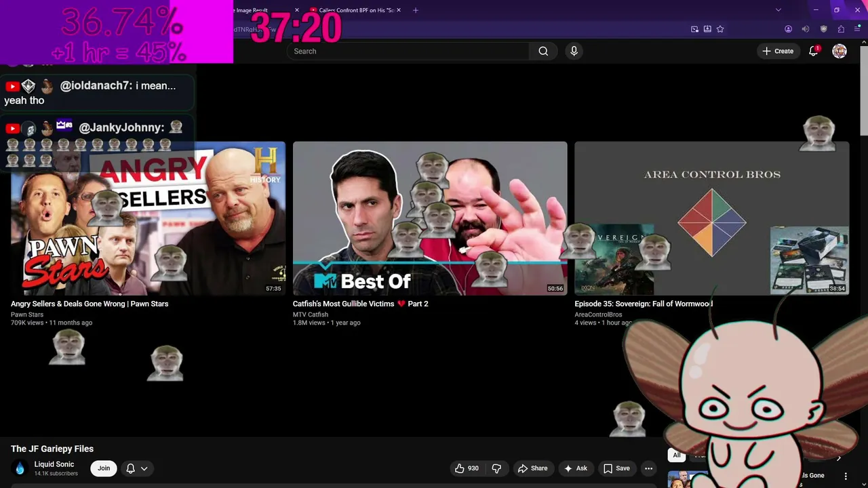Open the Catfish Best Of thumbnail

430,218
